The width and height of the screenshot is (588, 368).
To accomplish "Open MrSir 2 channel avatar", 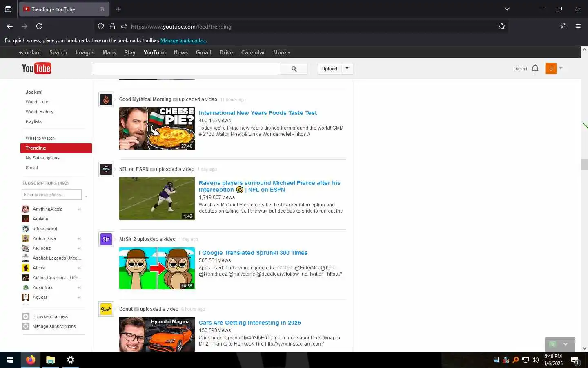I will point(106,239).
